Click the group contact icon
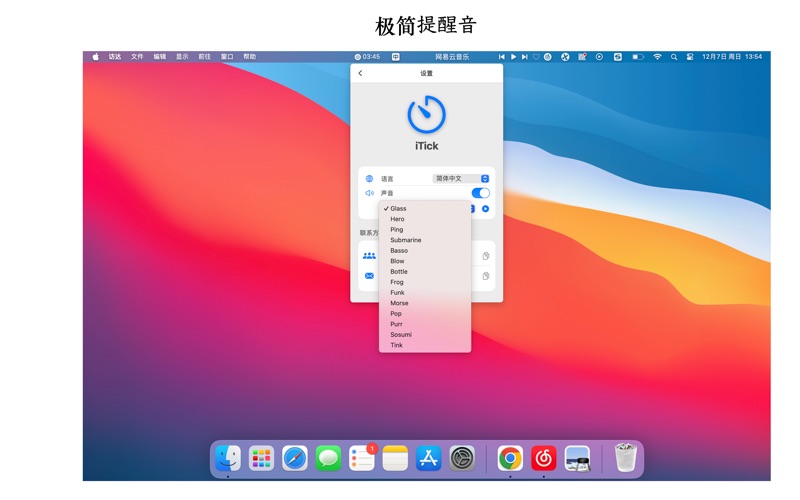The height and width of the screenshot is (500, 800). click(369, 256)
